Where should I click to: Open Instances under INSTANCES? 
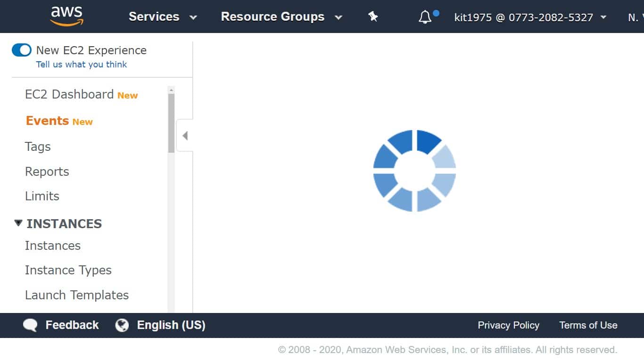point(53,246)
